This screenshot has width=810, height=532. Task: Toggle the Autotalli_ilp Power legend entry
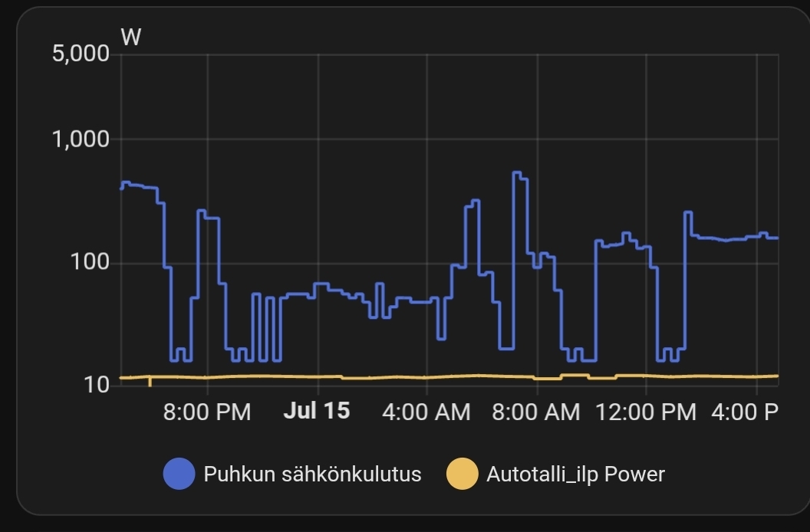pos(556,474)
